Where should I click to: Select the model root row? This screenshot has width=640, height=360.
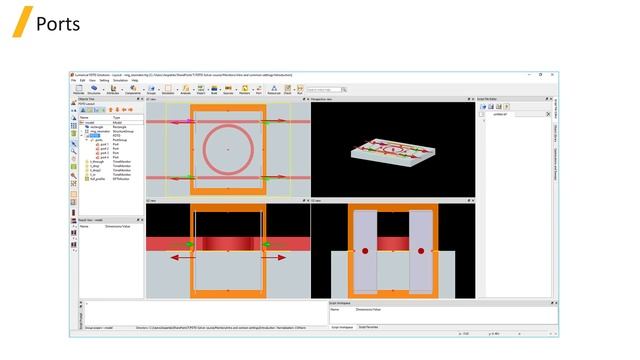[x=110, y=122]
